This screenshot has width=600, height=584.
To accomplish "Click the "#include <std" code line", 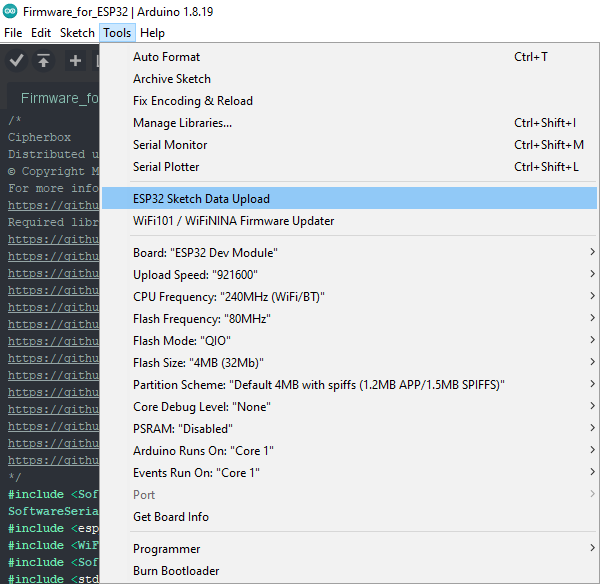I will click(53, 578).
